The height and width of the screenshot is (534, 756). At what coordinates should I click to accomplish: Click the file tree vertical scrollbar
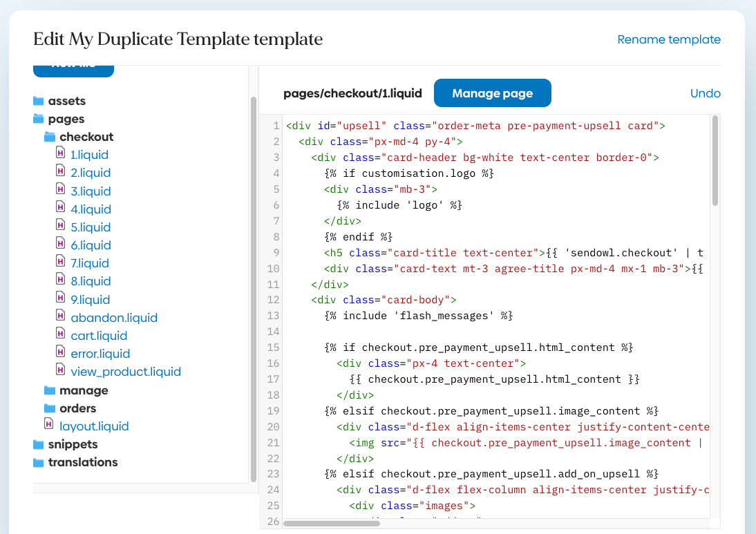254,289
